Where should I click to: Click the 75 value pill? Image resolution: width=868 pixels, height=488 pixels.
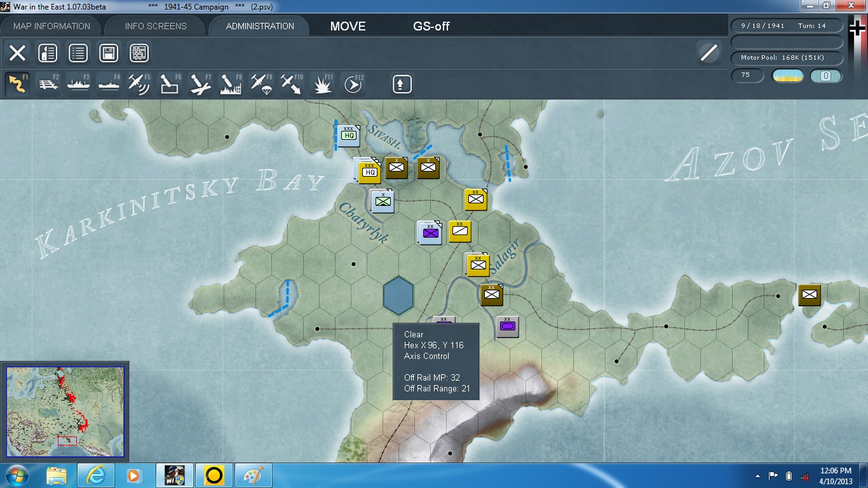pos(748,75)
